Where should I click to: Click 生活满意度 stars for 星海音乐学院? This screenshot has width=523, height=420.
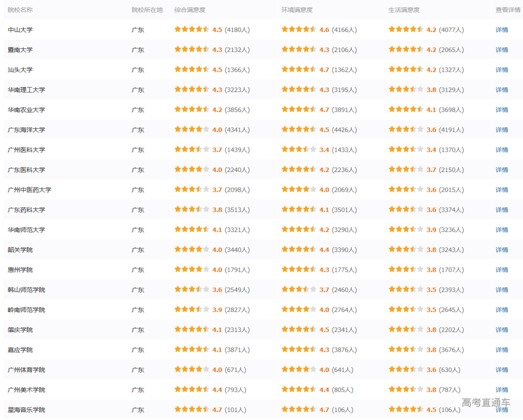click(x=406, y=409)
